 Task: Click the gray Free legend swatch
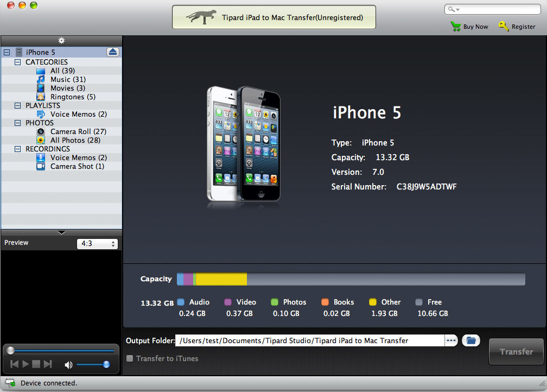coord(419,302)
